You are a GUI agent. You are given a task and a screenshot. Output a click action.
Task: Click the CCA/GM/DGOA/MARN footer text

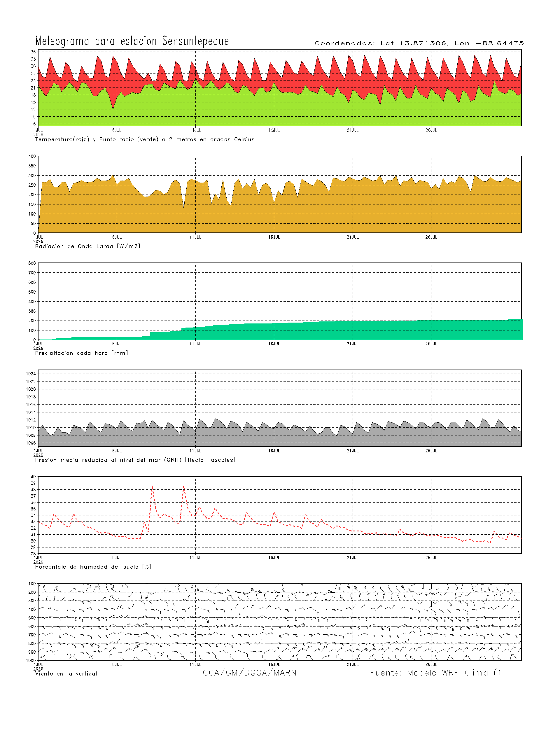250,673
